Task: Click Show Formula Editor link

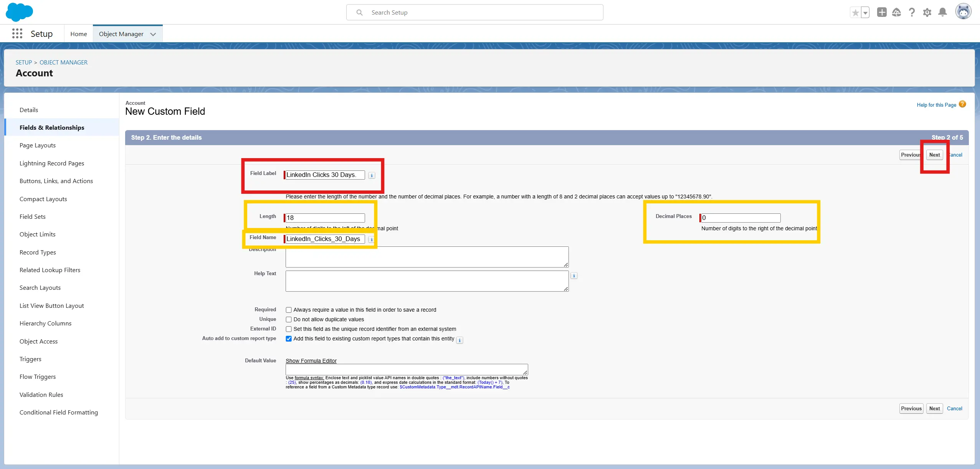Action: click(x=311, y=361)
